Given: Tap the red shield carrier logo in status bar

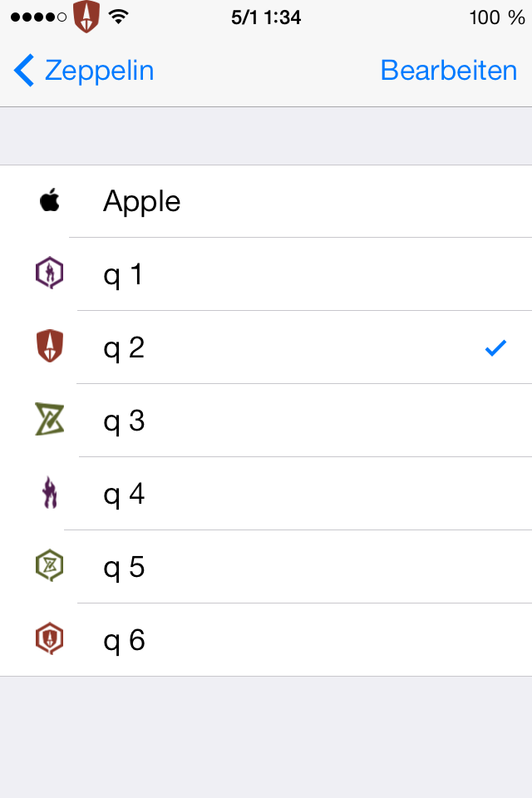Looking at the screenshot, I should coord(86,17).
